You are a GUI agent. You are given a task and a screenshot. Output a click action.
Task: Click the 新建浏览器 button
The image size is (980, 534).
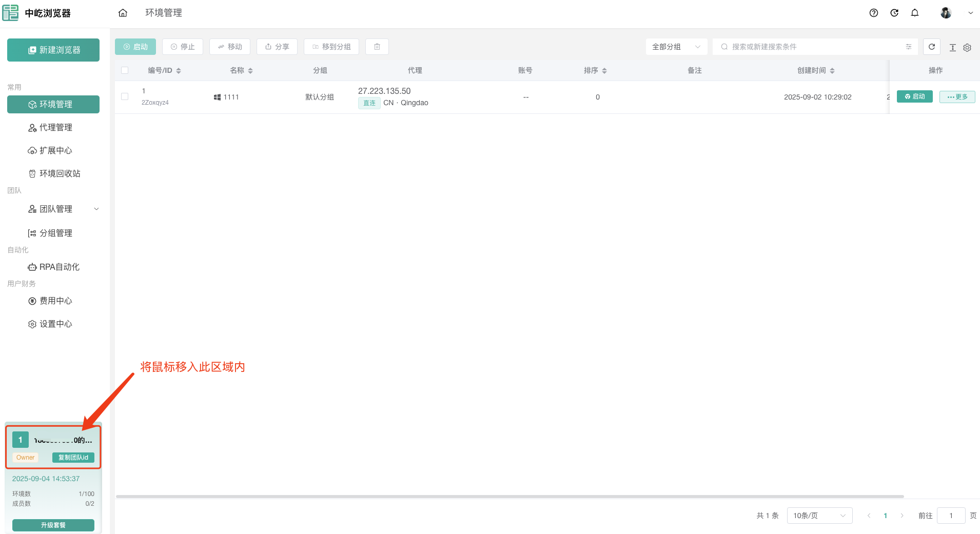(x=53, y=50)
